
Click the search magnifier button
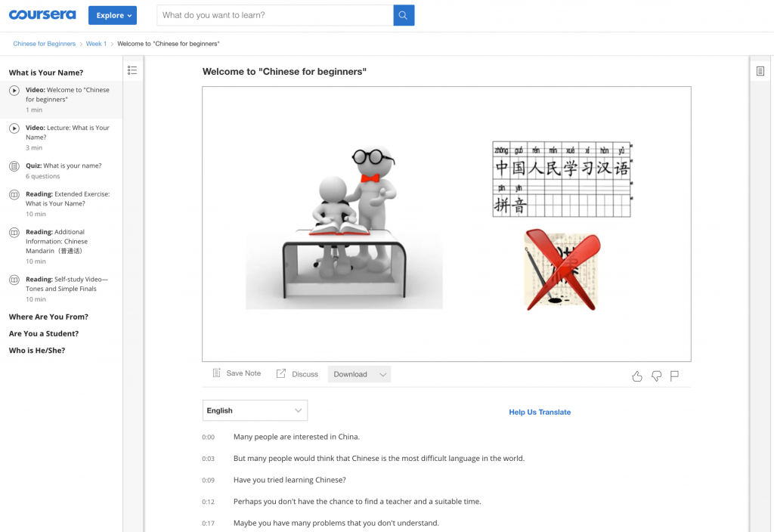click(404, 15)
